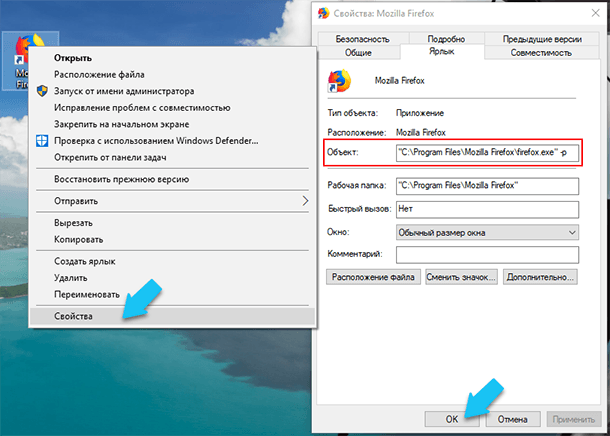This screenshot has width=610, height=436.
Task: Click the Объект path input field
Action: pos(487,152)
